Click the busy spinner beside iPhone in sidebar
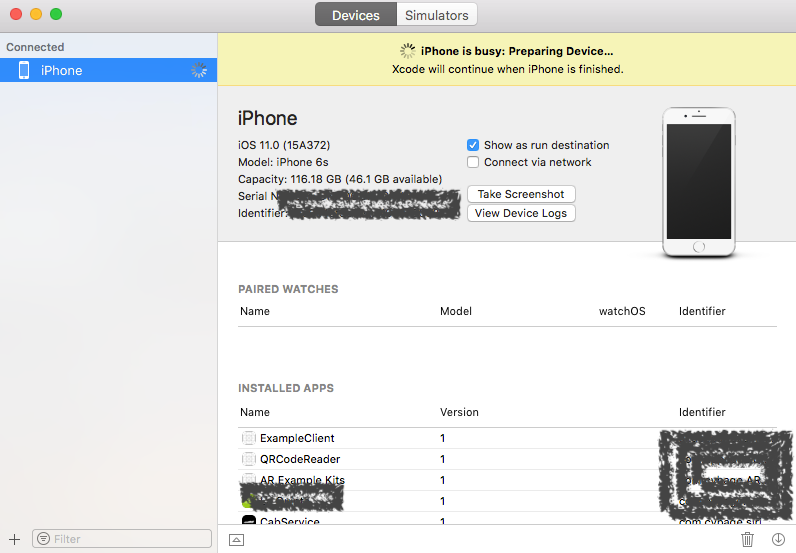 (199, 70)
